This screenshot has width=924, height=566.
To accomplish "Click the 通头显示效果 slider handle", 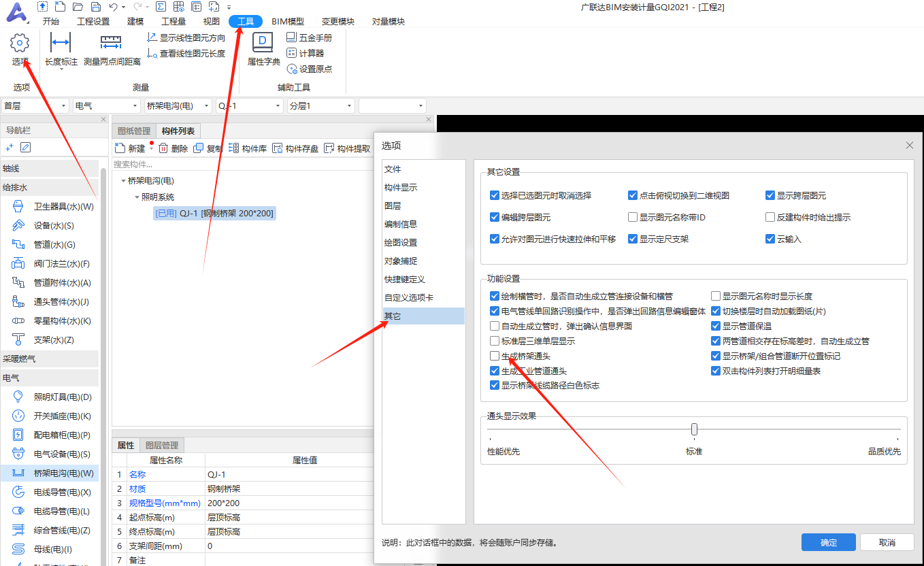I will click(694, 429).
